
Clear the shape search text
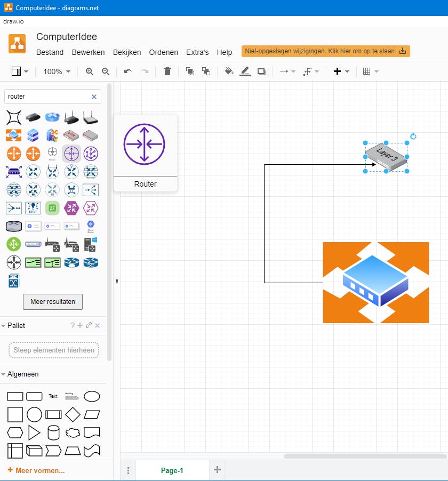tap(94, 97)
